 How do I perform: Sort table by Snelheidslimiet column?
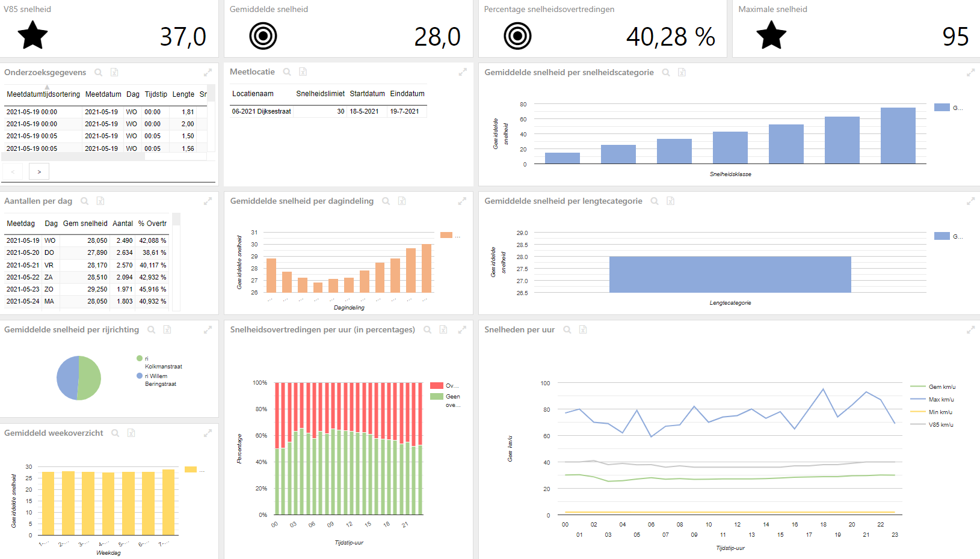[321, 94]
